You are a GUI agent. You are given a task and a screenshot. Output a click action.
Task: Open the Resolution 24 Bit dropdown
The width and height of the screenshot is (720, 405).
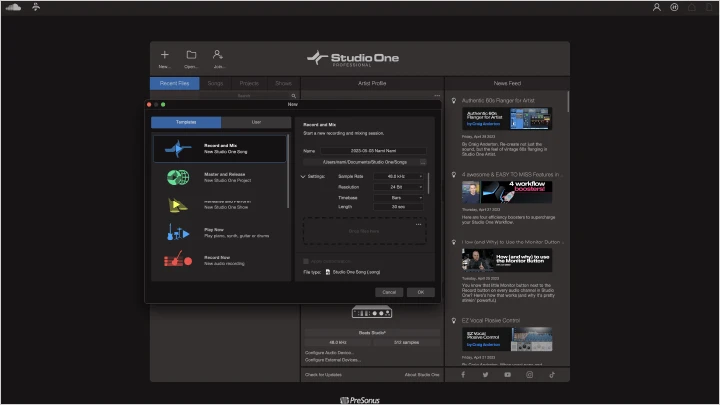398,187
